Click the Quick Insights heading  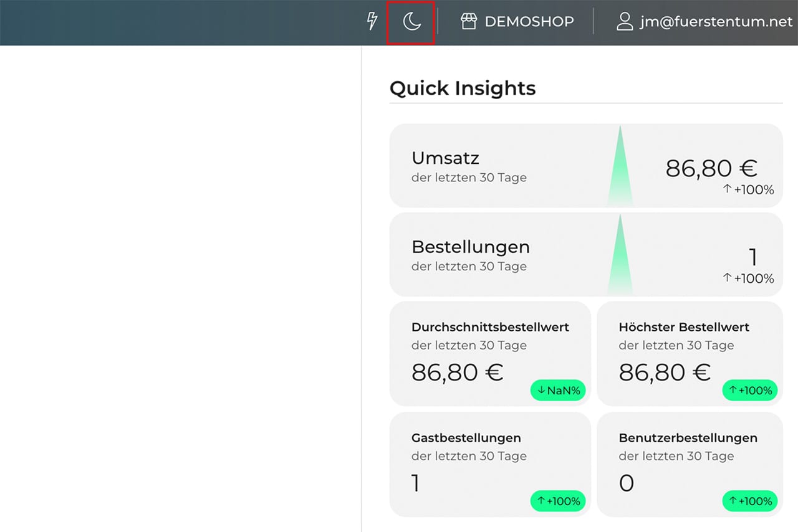(462, 88)
